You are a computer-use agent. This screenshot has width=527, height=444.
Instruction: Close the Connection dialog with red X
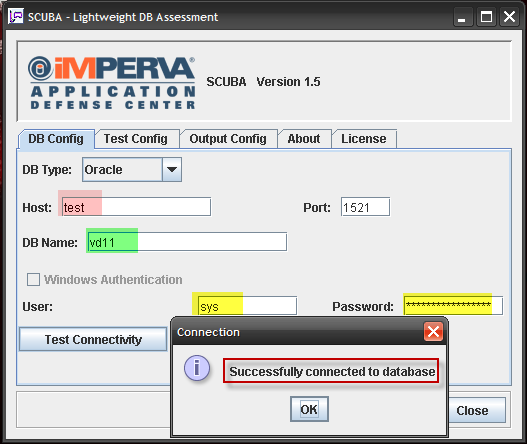(x=433, y=331)
